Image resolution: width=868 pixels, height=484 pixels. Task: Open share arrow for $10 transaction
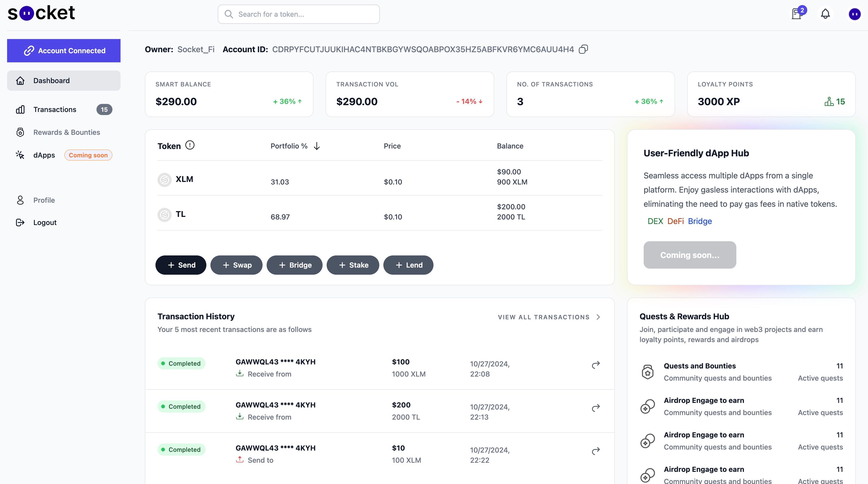coord(596,451)
